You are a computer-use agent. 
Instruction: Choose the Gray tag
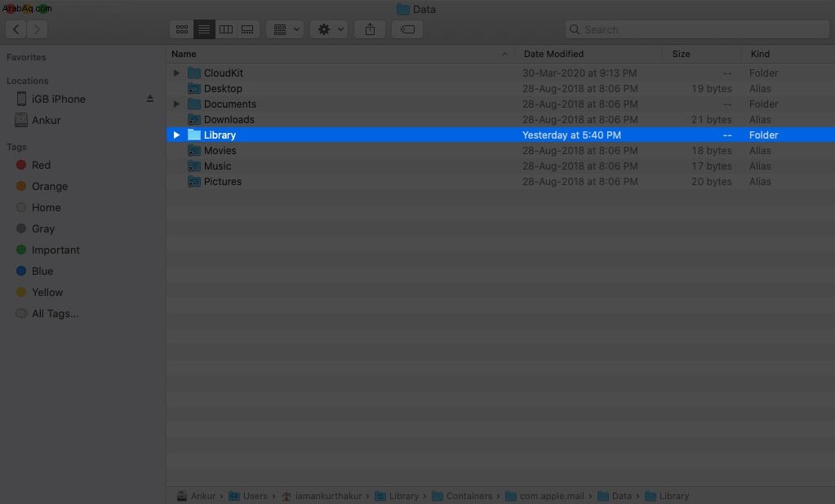click(43, 229)
